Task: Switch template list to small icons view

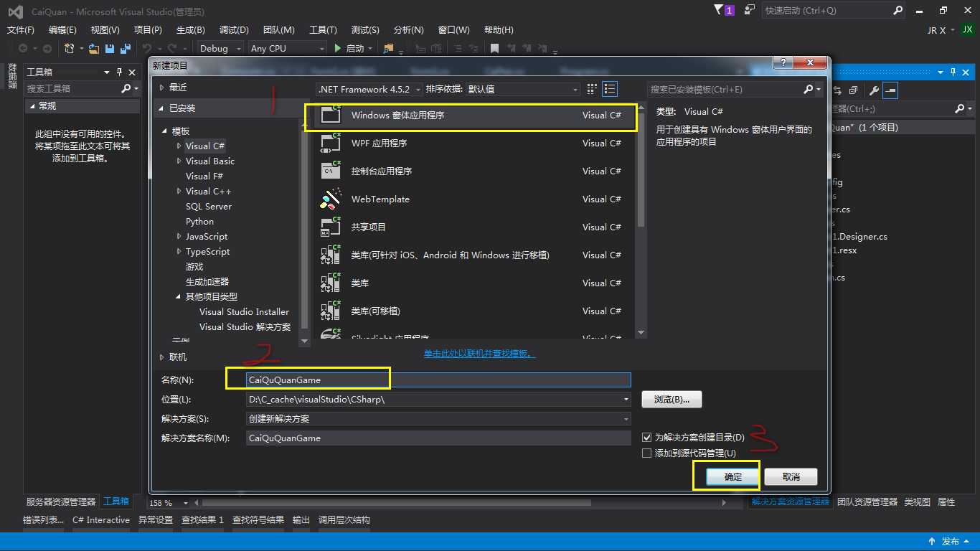Action: (x=592, y=89)
